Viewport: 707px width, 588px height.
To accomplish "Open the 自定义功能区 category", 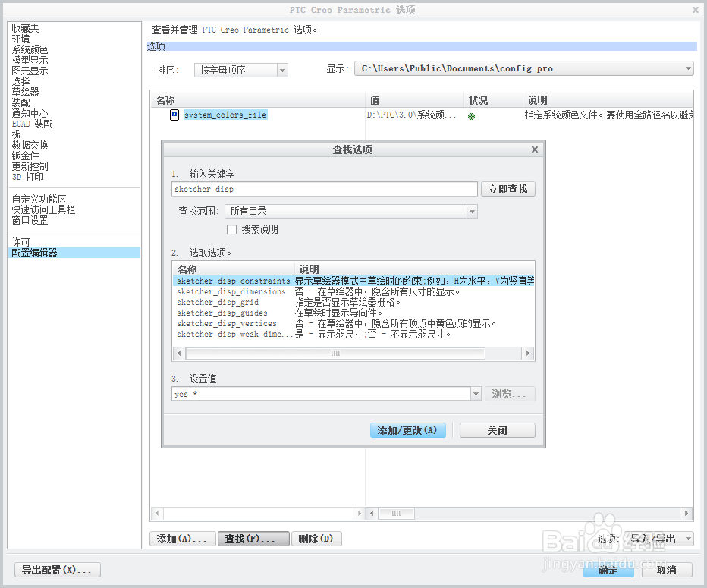I will [39, 200].
